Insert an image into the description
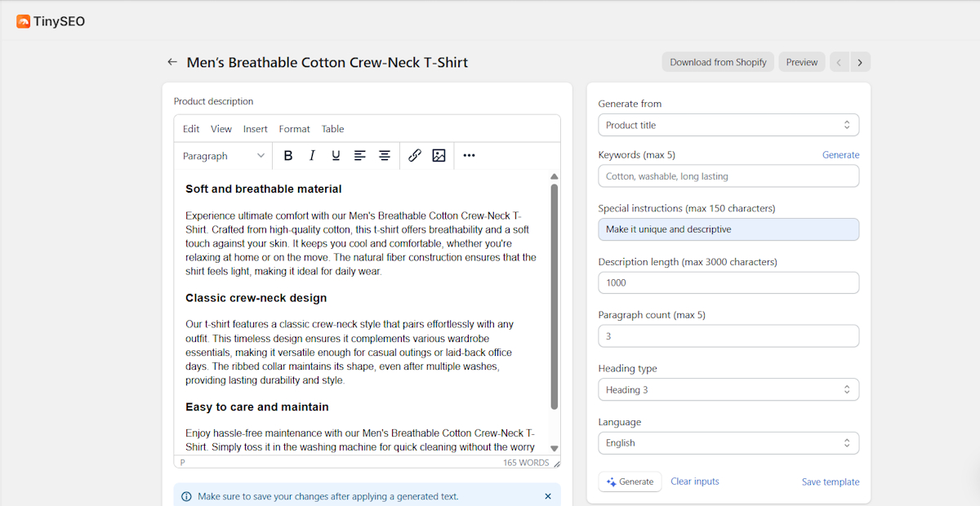This screenshot has height=506, width=980. coord(439,156)
